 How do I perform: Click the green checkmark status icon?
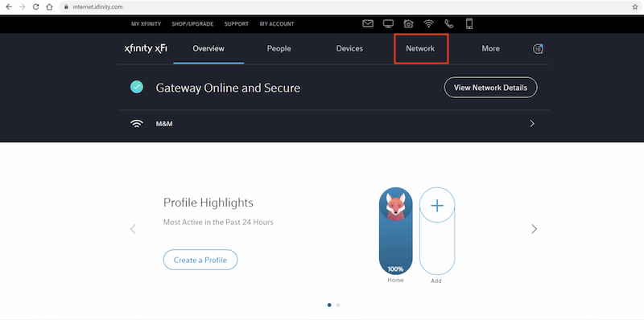point(137,87)
